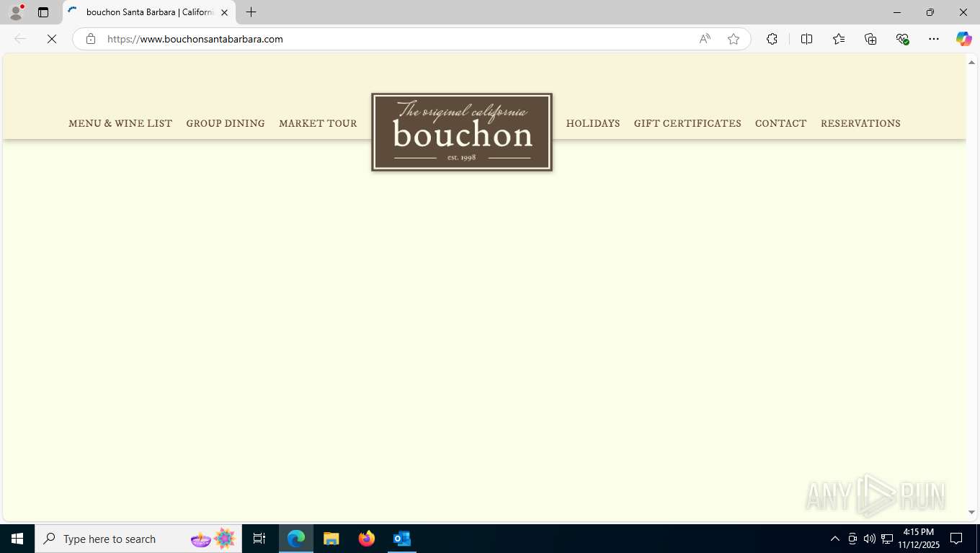Image resolution: width=980 pixels, height=553 pixels.
Task: Launch Copilot sidebar
Action: [x=964, y=39]
